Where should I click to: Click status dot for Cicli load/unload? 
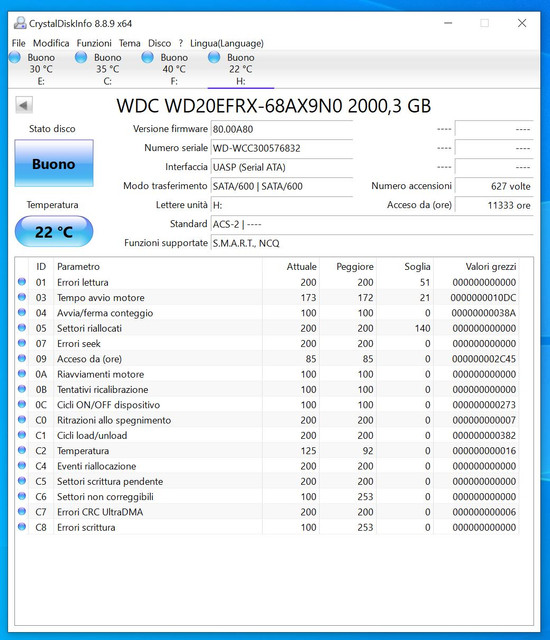22,435
